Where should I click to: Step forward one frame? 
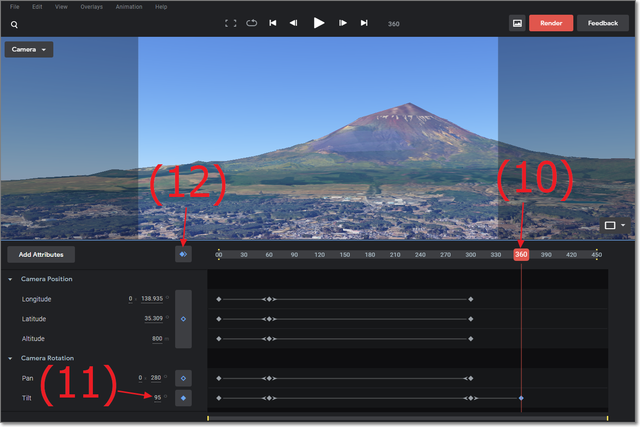click(343, 23)
